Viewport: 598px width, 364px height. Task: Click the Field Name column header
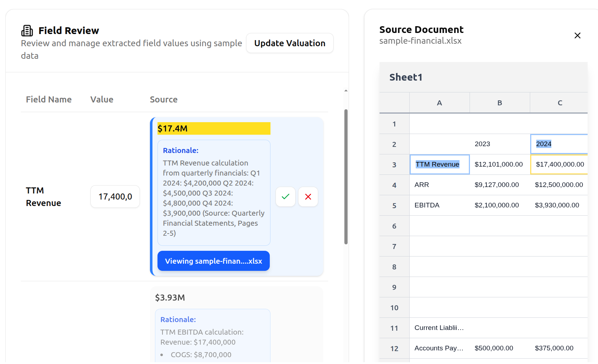click(x=49, y=100)
